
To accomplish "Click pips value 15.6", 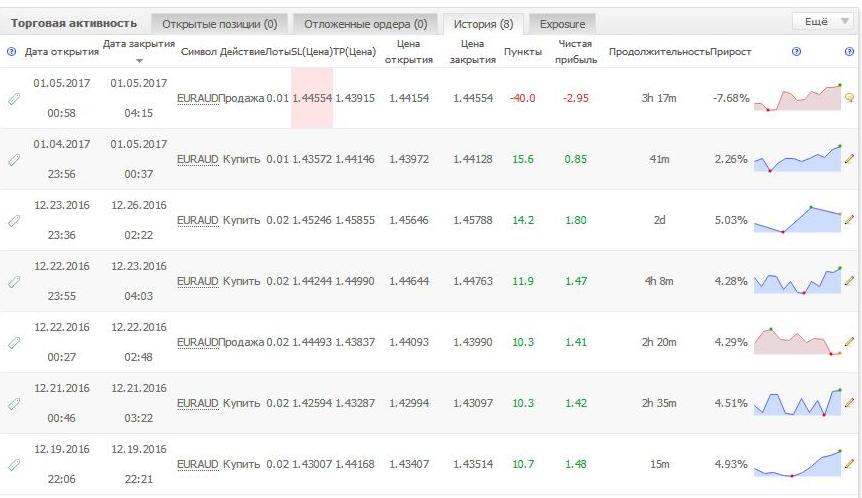I will (x=523, y=159).
